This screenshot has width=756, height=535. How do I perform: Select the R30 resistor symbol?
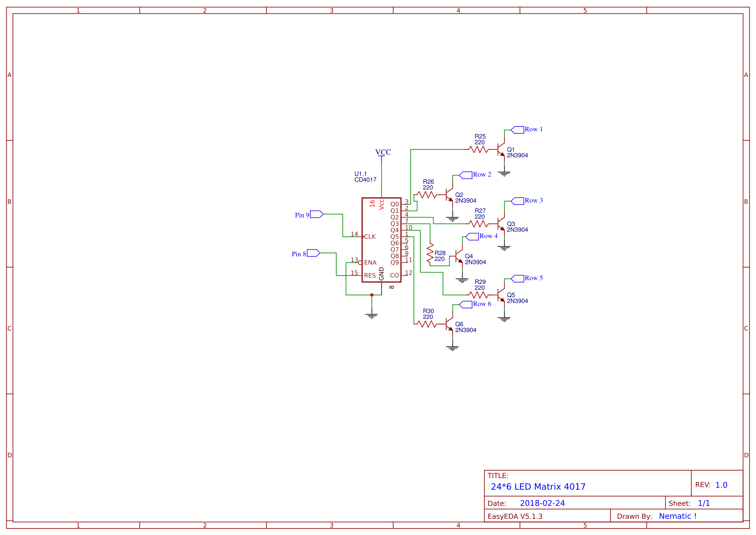tap(427, 324)
